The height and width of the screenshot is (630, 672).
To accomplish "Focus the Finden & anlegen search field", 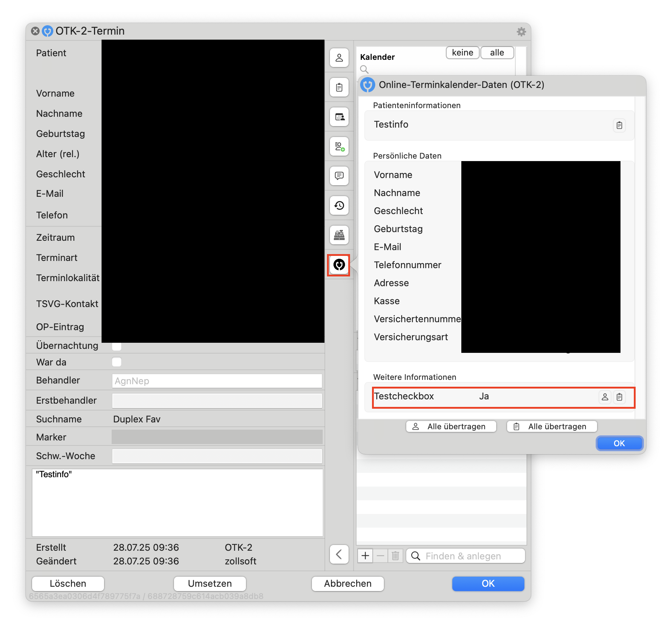I will click(x=466, y=556).
